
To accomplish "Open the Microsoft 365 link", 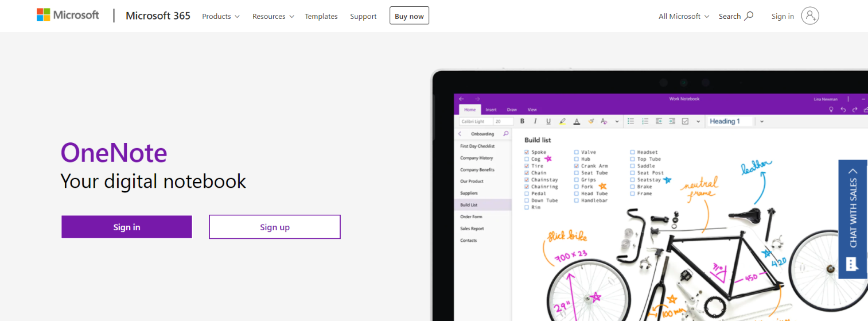I will pos(158,16).
